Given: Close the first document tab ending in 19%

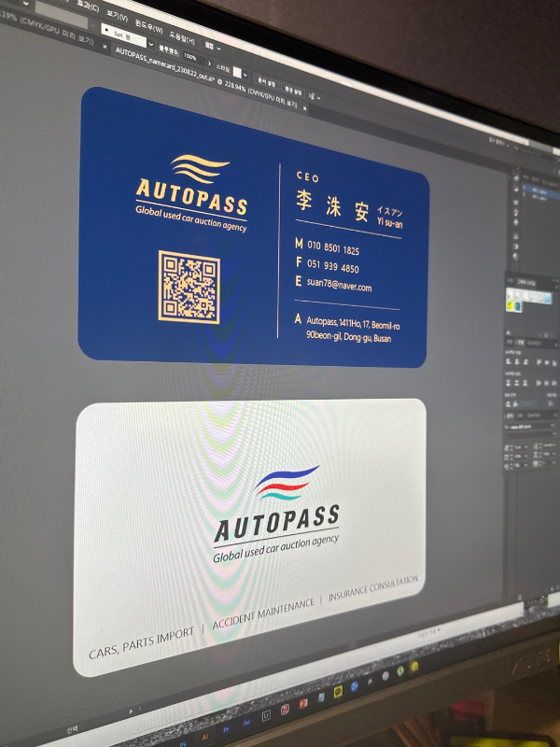Looking at the screenshot, I should pos(105,46).
